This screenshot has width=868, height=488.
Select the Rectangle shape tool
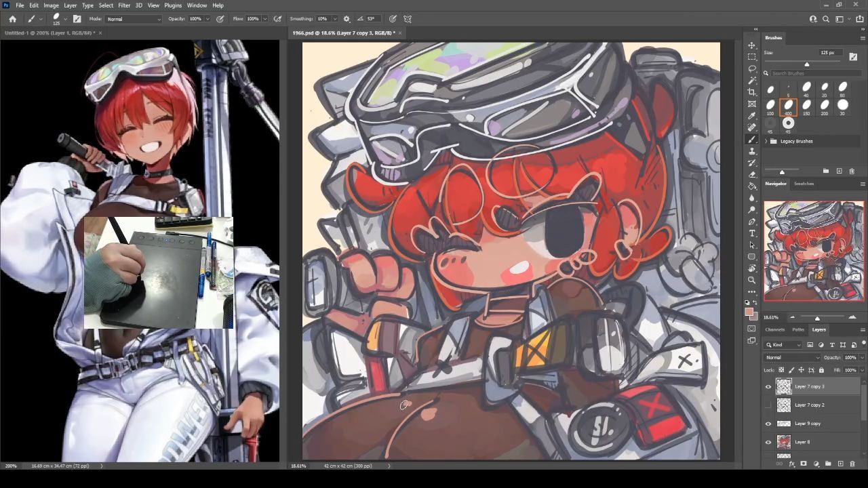coord(751,257)
